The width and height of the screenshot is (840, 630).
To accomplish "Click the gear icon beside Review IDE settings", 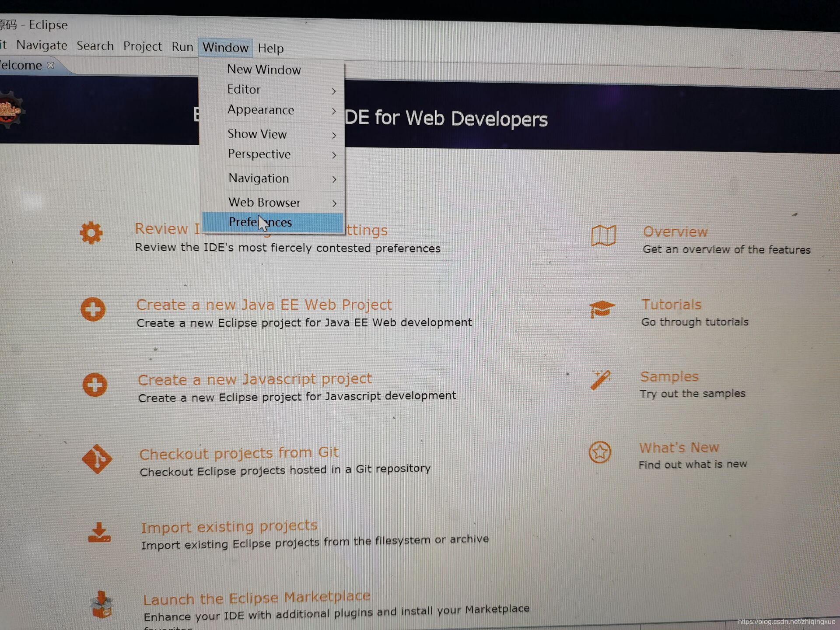I will [x=91, y=233].
